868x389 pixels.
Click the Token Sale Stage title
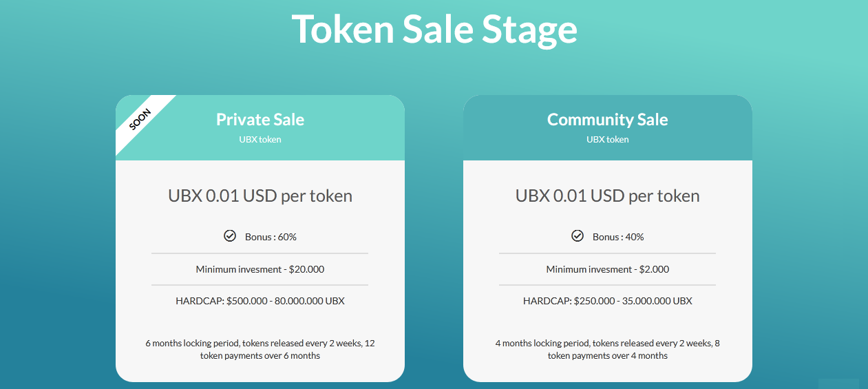(x=434, y=29)
